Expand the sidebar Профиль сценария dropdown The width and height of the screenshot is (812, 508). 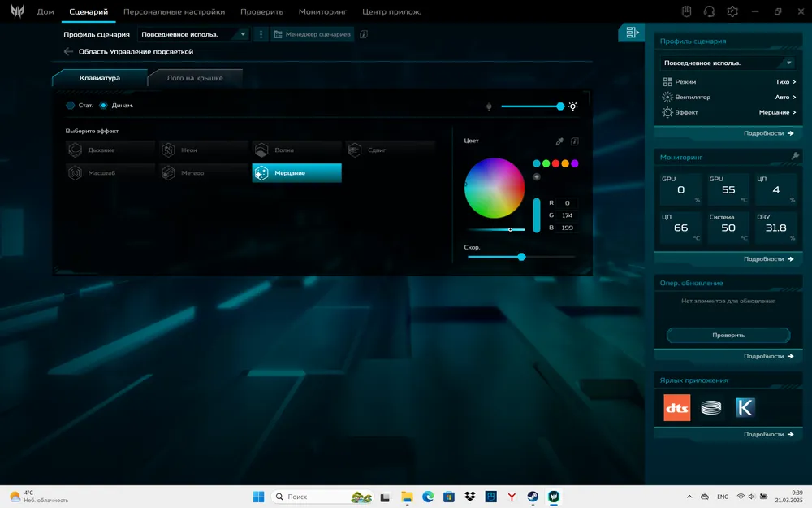(x=728, y=63)
